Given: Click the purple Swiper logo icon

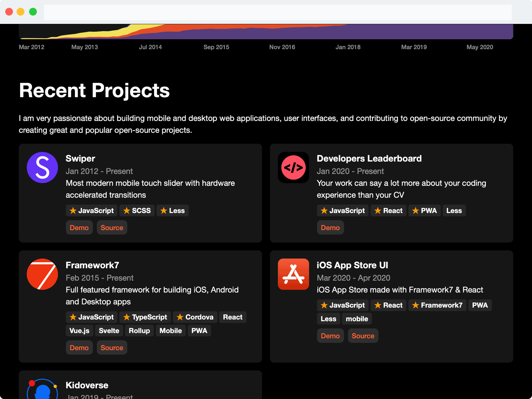Looking at the screenshot, I should 42,168.
